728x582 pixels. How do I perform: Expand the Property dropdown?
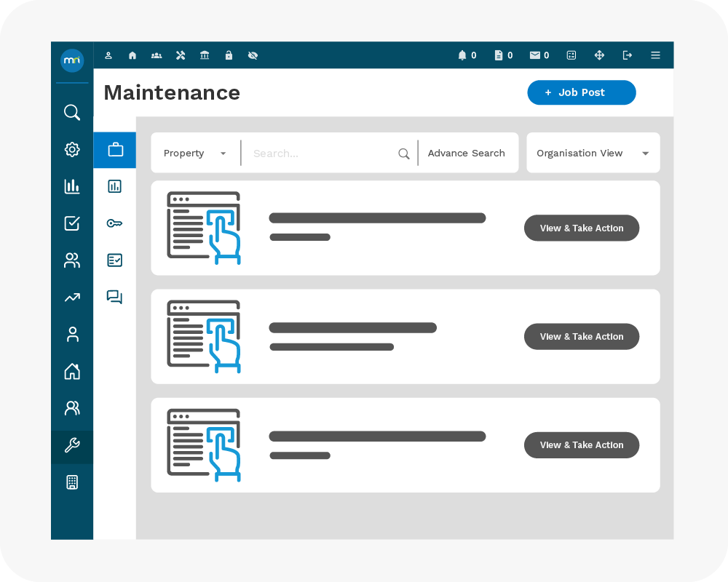pos(194,154)
